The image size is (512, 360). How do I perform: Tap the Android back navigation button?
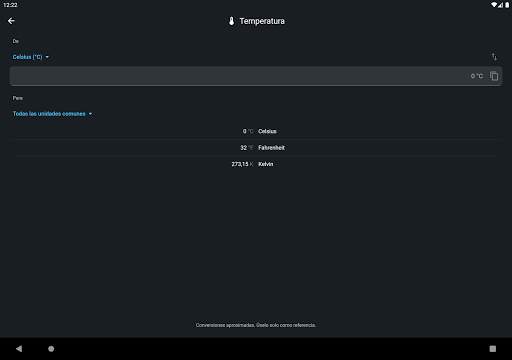click(19, 349)
